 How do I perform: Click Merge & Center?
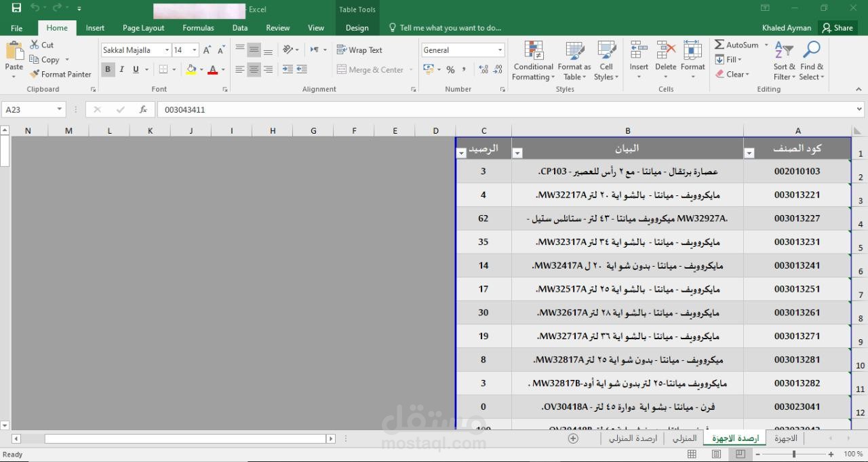point(370,70)
